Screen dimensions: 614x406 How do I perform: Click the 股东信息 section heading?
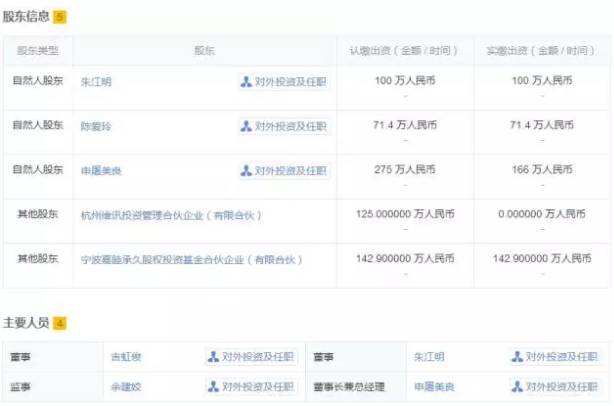click(x=26, y=17)
